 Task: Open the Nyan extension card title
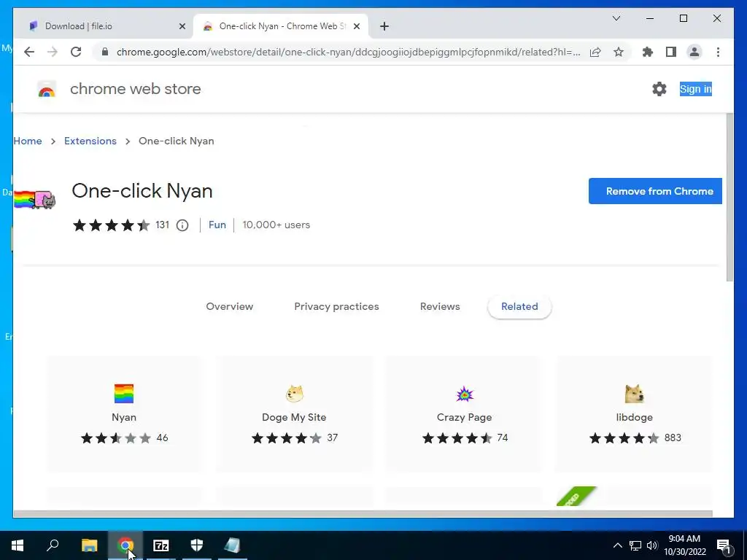click(x=124, y=417)
